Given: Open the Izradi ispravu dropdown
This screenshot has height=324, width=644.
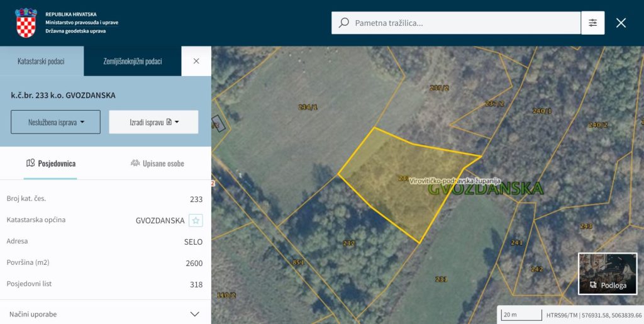Looking at the screenshot, I should tap(153, 122).
